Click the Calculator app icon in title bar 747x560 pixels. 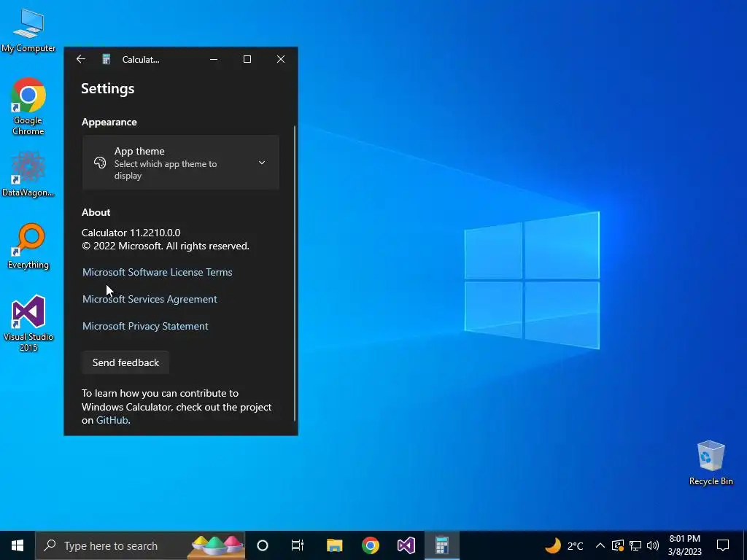pos(107,59)
